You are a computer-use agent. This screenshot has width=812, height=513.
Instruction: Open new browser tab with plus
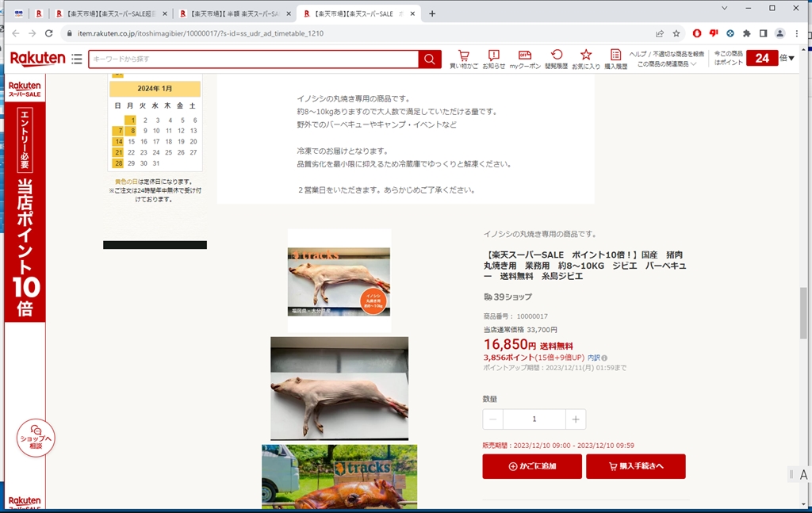click(432, 14)
